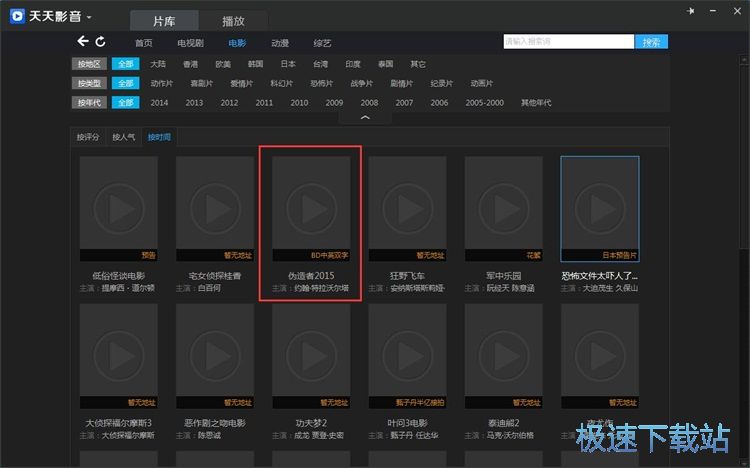Open the app menu dropdown arrow beside 天天影音
750x468 pixels.
click(89, 17)
